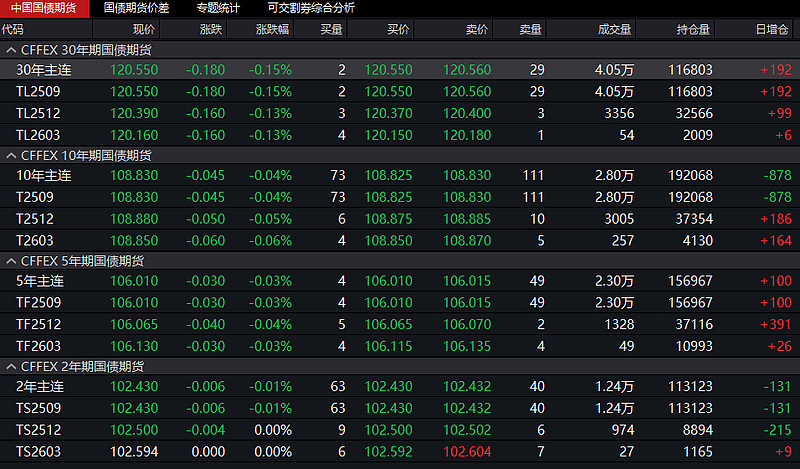Sort by the 日增仓 column header

772,30
